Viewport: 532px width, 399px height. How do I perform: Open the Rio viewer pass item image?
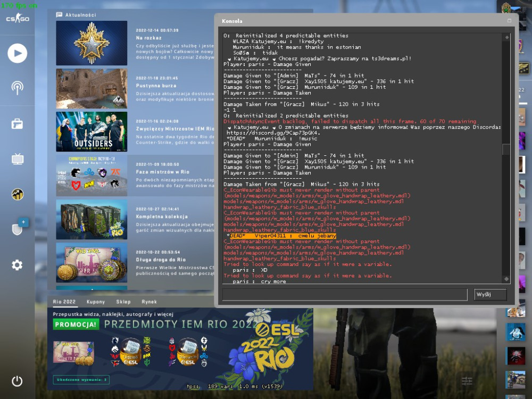73,353
